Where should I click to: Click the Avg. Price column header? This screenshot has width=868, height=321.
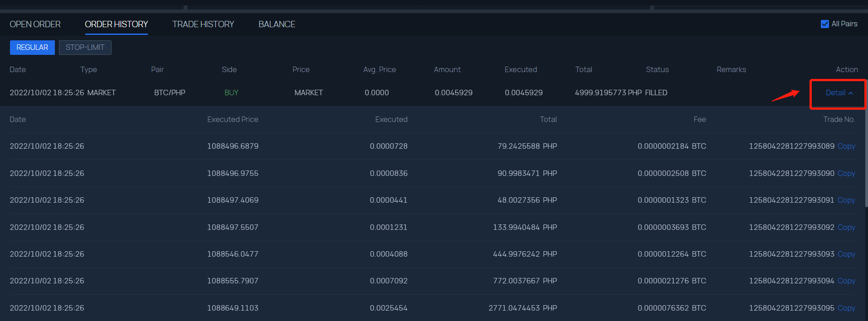click(x=380, y=69)
